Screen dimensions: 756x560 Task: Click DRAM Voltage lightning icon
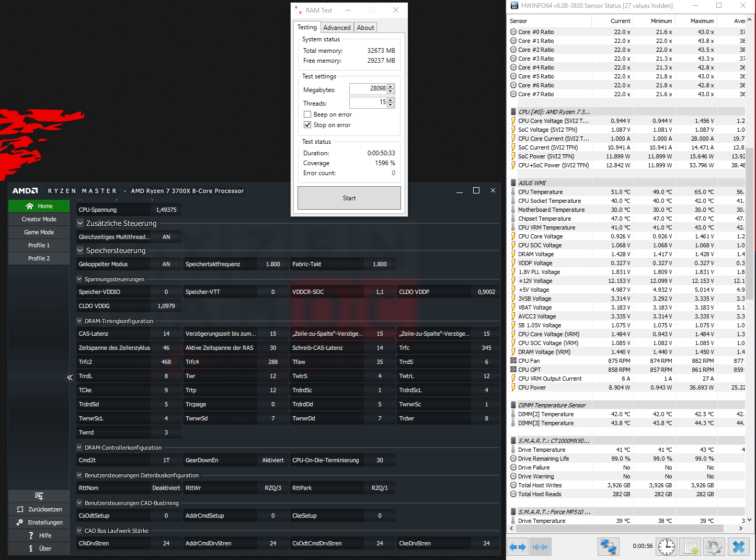click(513, 254)
